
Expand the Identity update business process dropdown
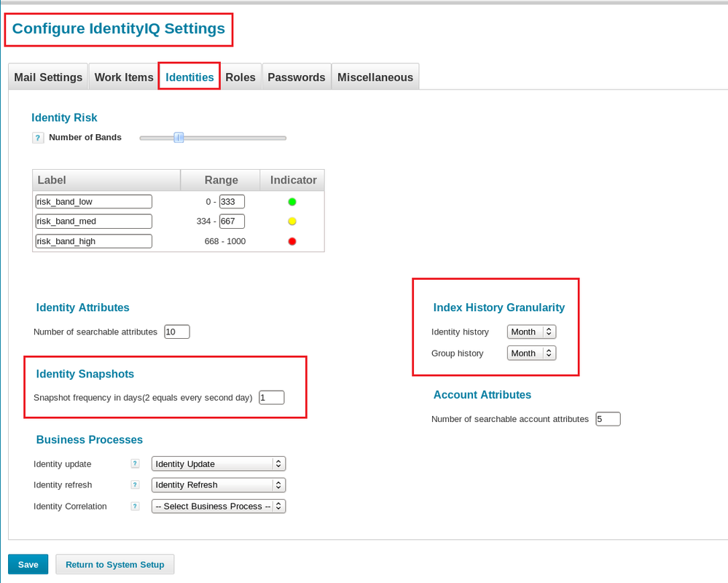click(x=218, y=463)
